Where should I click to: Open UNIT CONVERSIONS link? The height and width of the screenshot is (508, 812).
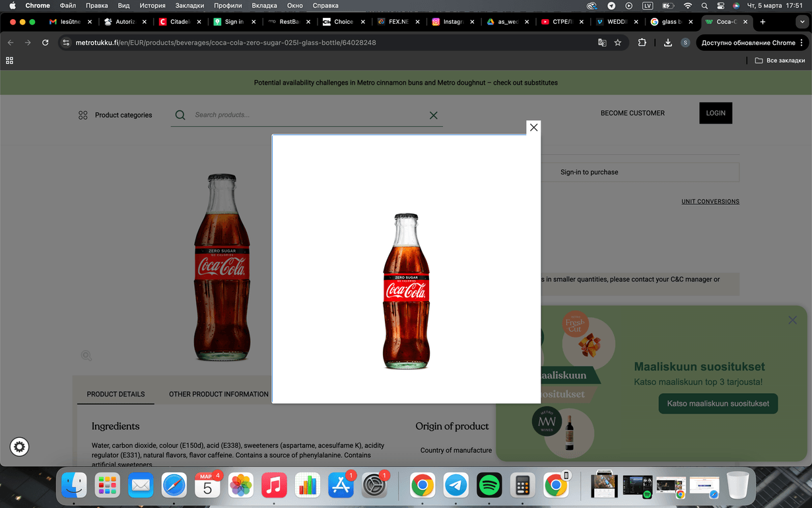710,201
